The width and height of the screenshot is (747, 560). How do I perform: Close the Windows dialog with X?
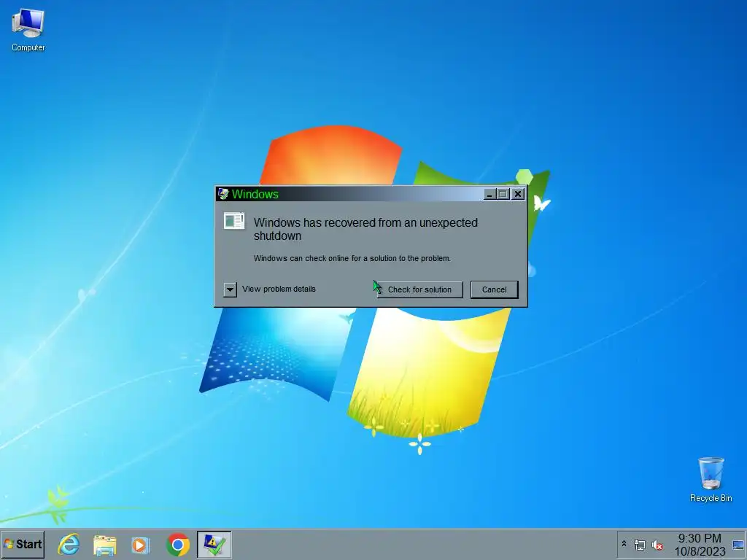tap(518, 194)
